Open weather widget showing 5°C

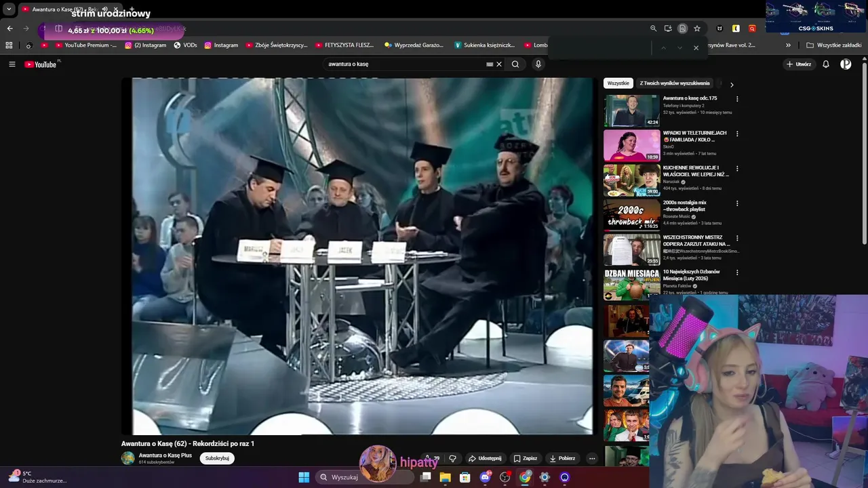tap(37, 477)
